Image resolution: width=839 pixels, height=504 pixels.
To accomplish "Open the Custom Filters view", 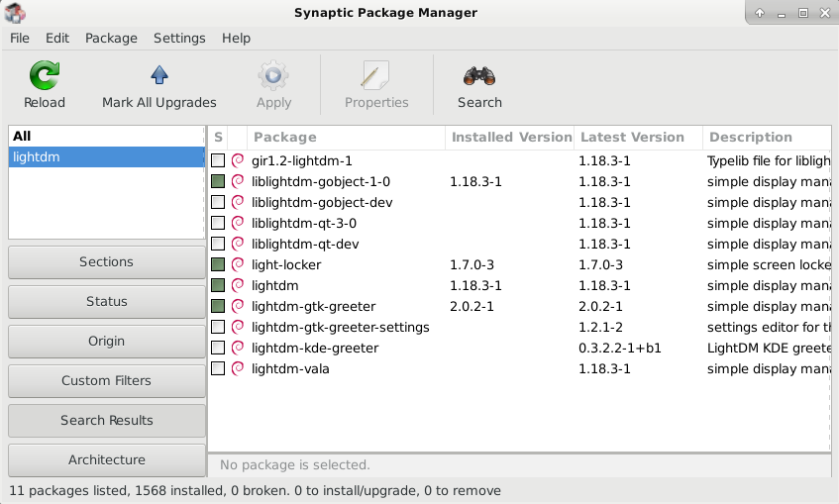I will click(106, 381).
